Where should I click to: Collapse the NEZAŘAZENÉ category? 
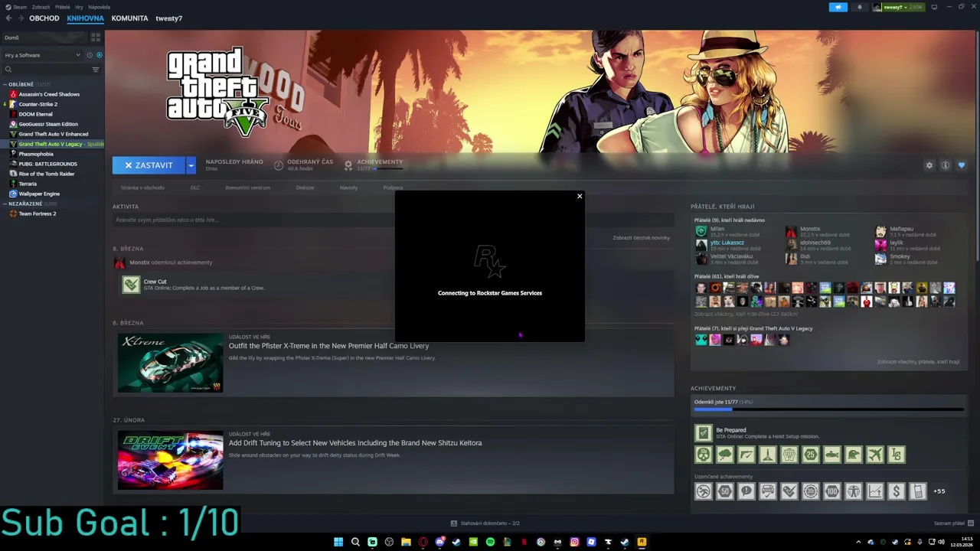click(x=5, y=204)
